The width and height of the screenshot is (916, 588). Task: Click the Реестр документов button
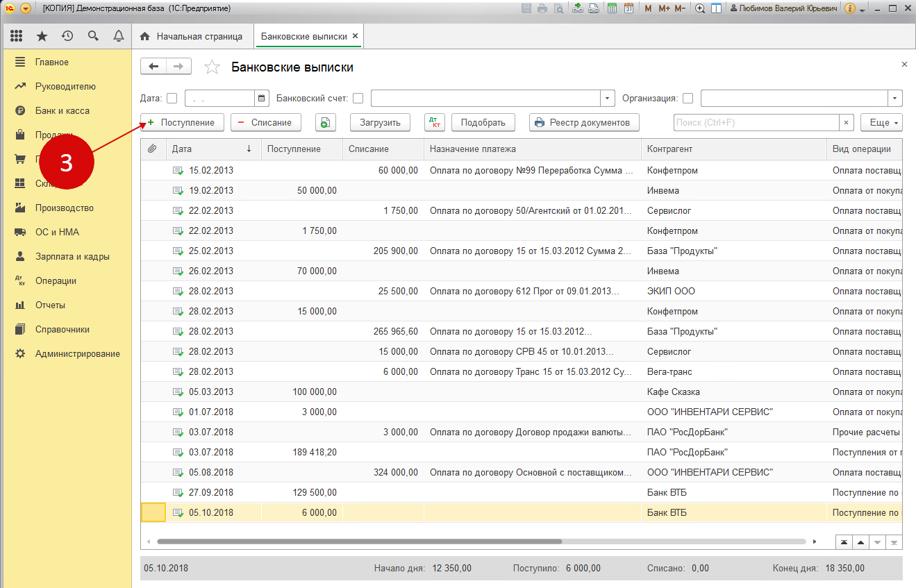[584, 123]
